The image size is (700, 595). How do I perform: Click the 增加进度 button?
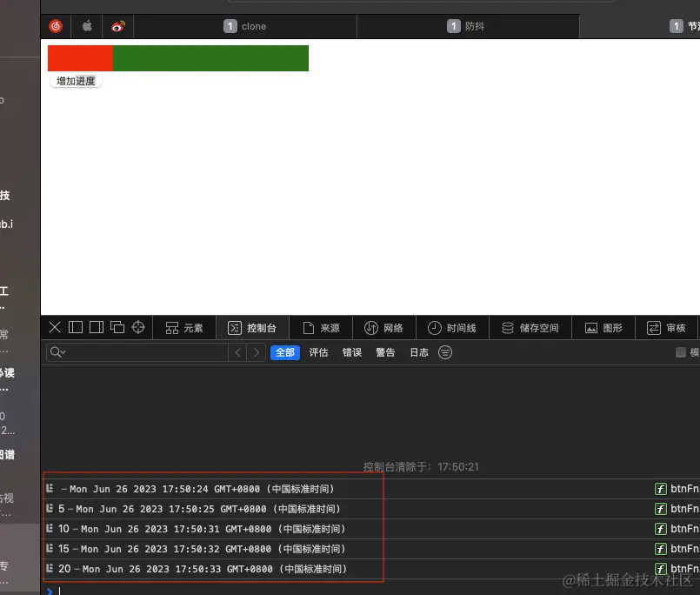pyautogui.click(x=76, y=81)
